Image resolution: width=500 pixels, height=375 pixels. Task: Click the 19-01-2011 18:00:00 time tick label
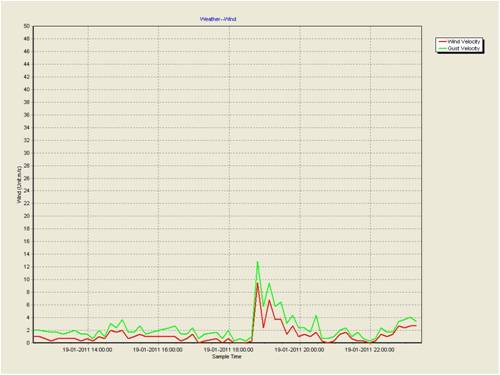(228, 350)
